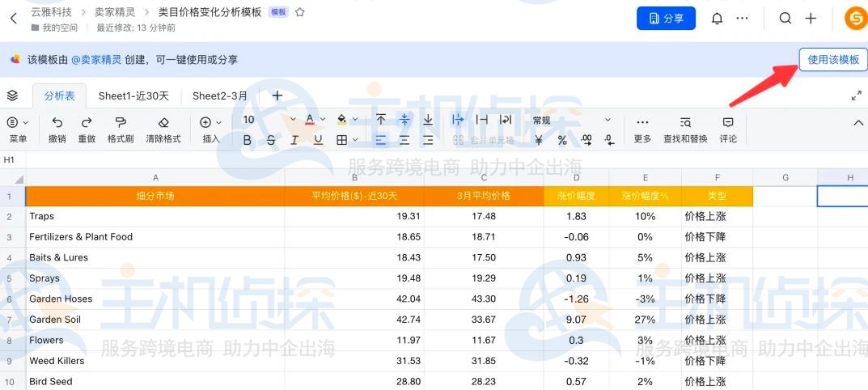Set text to overflow mode
Viewport: 868px width, 390px height.
458,120
